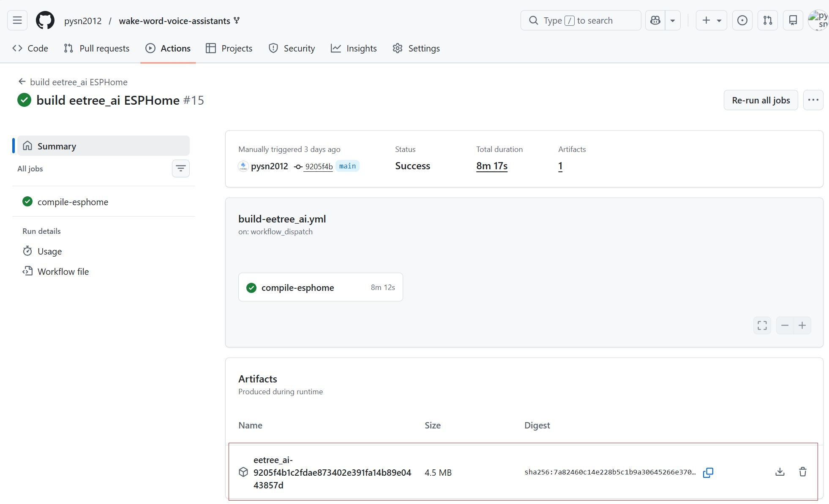Image resolution: width=829 pixels, height=504 pixels.
Task: Open the hamburger navigation menu
Action: coord(17,20)
